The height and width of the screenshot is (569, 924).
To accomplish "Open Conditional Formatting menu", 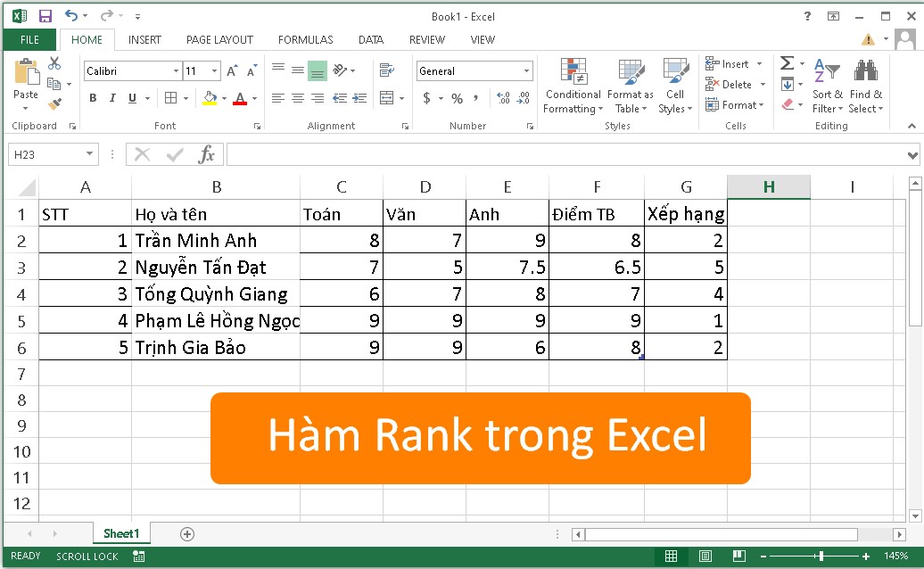I will click(x=573, y=86).
